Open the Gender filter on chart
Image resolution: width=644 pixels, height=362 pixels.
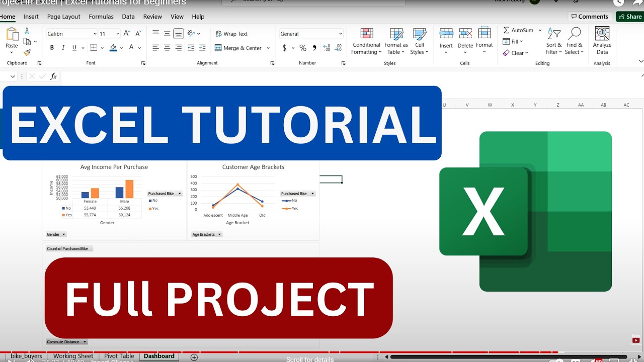56,234
